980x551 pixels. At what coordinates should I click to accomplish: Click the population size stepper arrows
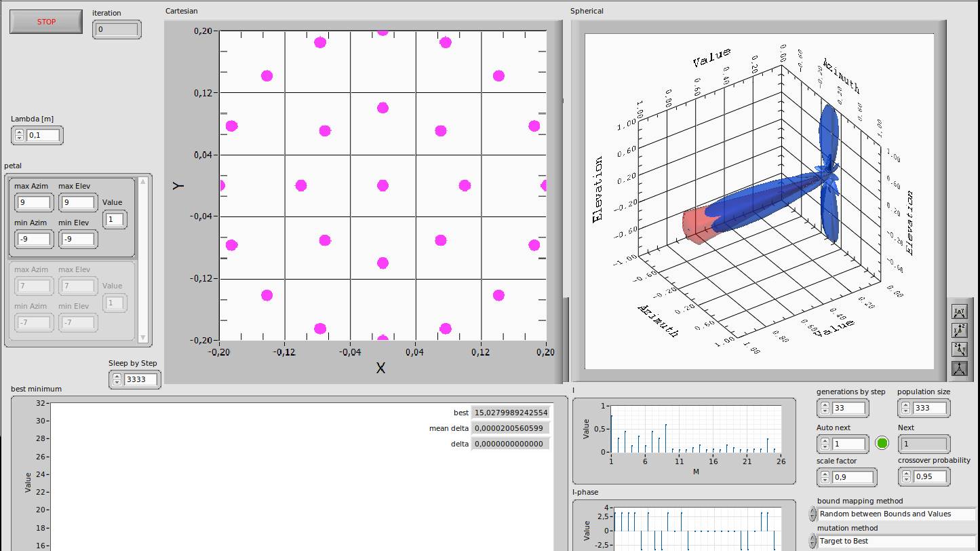[905, 408]
